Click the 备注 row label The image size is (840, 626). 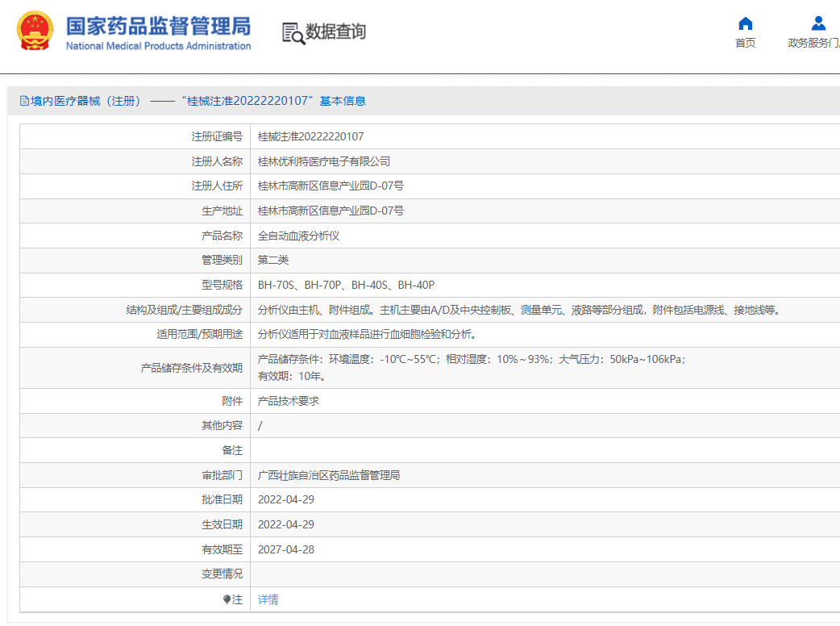pos(232,450)
